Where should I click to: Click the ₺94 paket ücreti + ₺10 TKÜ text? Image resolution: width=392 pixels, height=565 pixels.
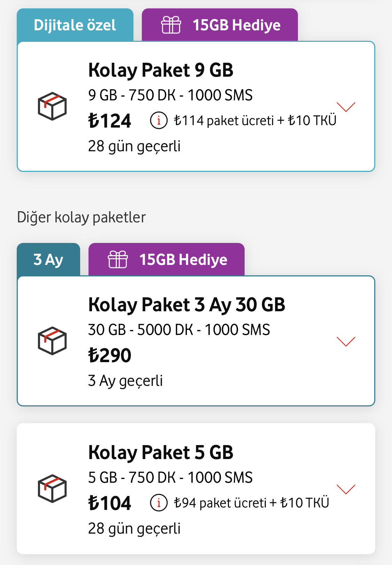tap(252, 503)
